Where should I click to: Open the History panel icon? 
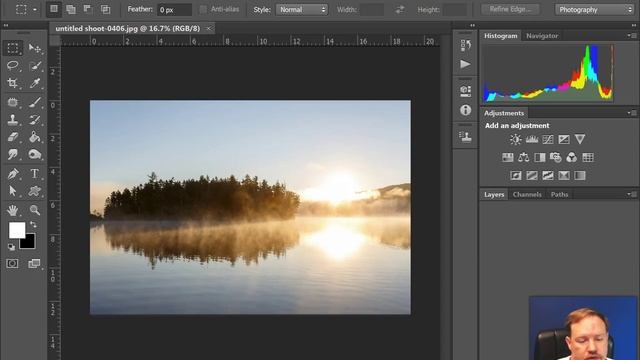pyautogui.click(x=465, y=45)
